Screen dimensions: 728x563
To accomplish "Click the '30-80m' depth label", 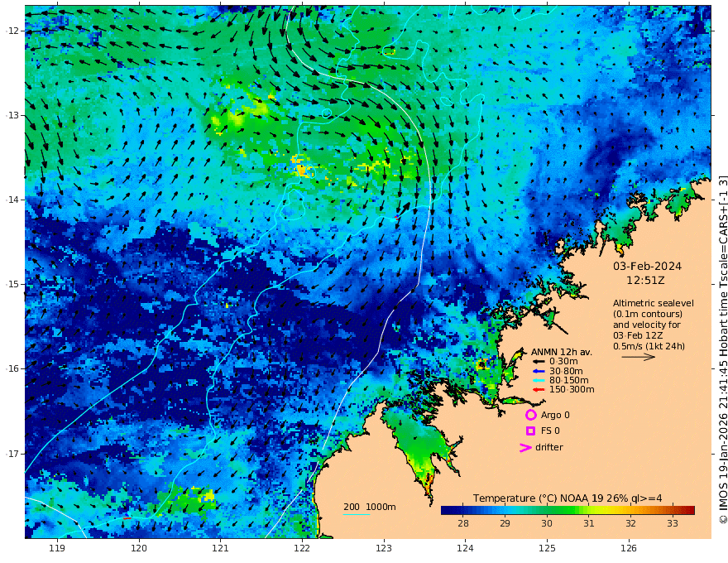I will coord(566,371).
